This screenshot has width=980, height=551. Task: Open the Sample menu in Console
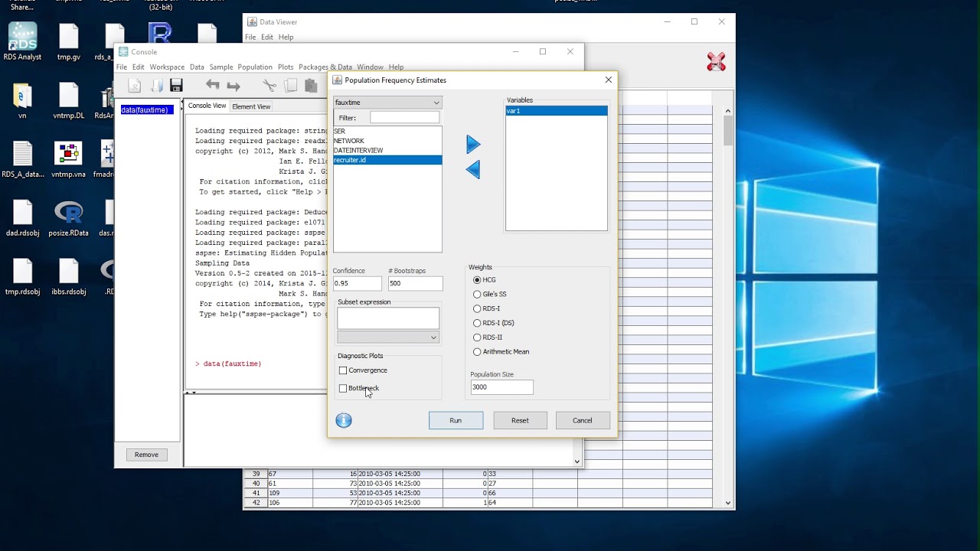pyautogui.click(x=221, y=67)
